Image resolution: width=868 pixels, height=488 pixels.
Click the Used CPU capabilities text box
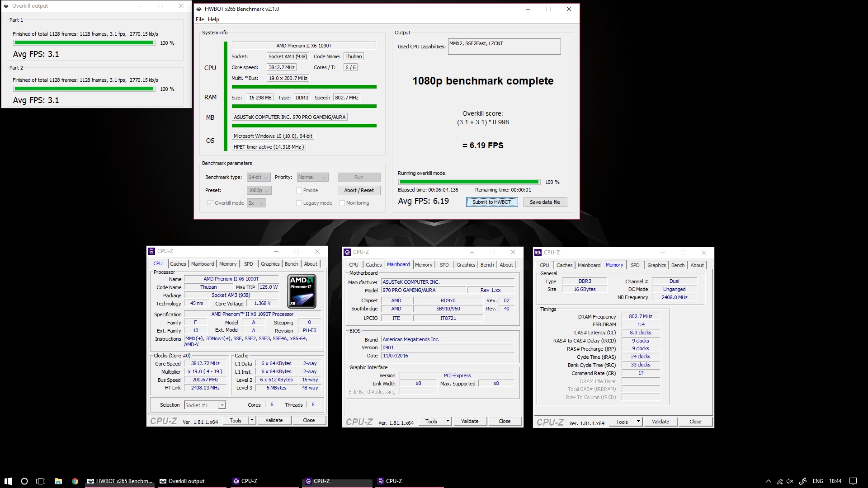click(x=505, y=47)
